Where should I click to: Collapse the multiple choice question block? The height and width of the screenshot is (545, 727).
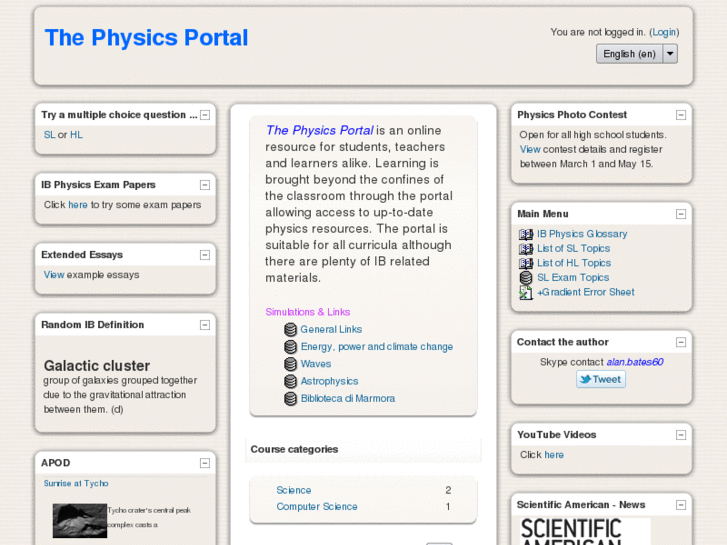point(205,115)
